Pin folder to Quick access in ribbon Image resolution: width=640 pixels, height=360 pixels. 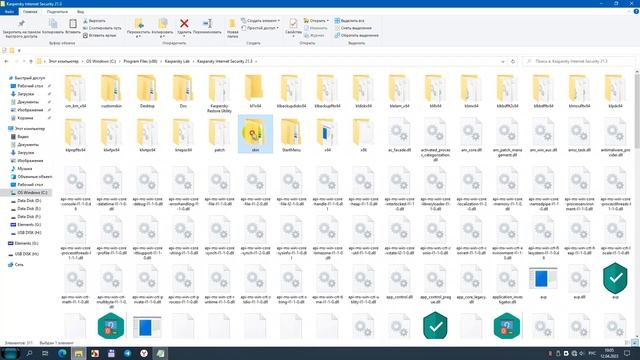tap(21, 28)
